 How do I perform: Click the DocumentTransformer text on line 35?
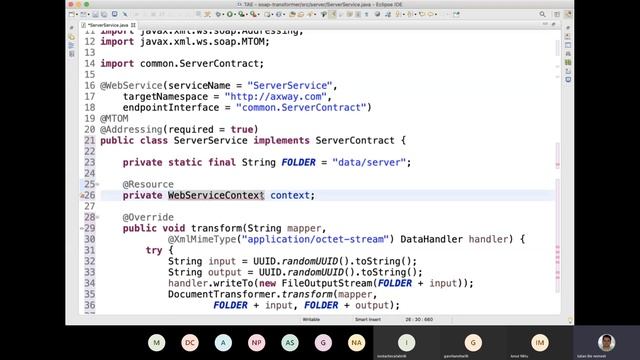[222, 294]
